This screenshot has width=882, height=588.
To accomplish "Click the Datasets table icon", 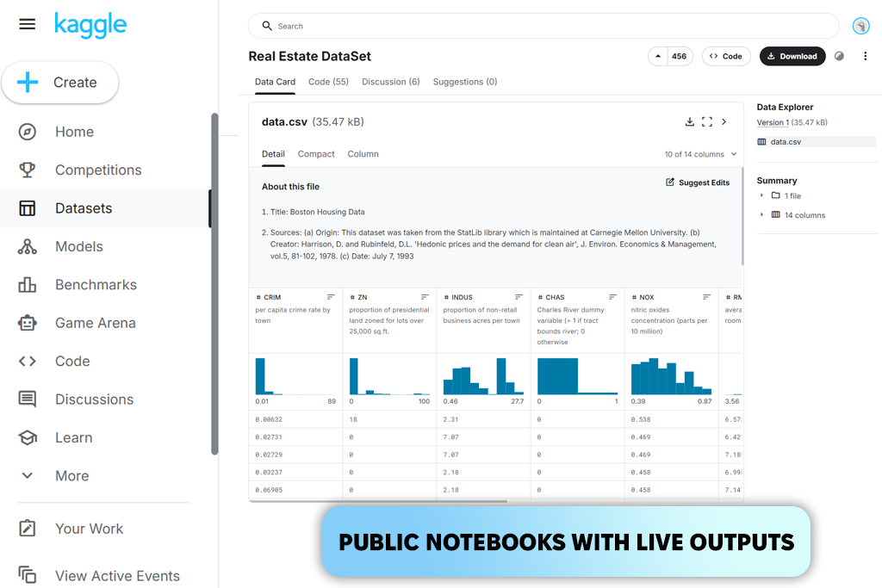I will (x=27, y=208).
